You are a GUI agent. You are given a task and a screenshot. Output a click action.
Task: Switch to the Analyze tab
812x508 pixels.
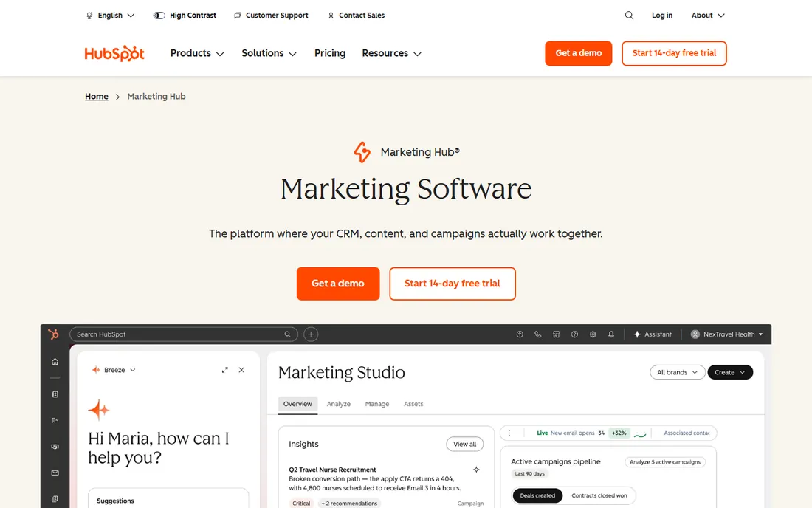(339, 404)
